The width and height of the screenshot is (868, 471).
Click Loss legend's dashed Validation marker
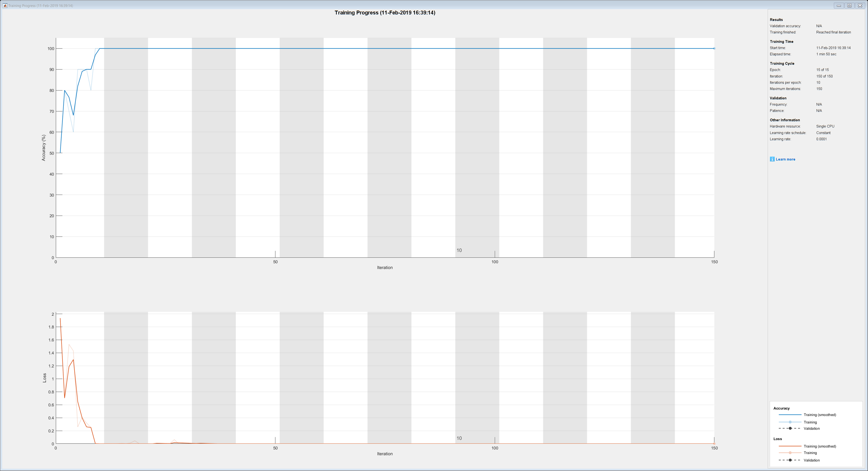coord(790,460)
